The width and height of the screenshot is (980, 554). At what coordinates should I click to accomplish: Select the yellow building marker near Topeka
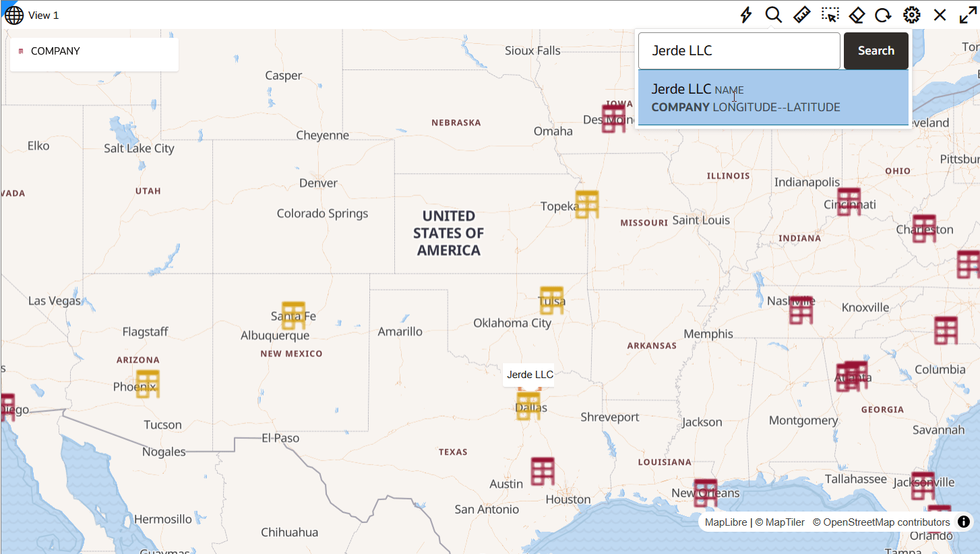coord(586,204)
